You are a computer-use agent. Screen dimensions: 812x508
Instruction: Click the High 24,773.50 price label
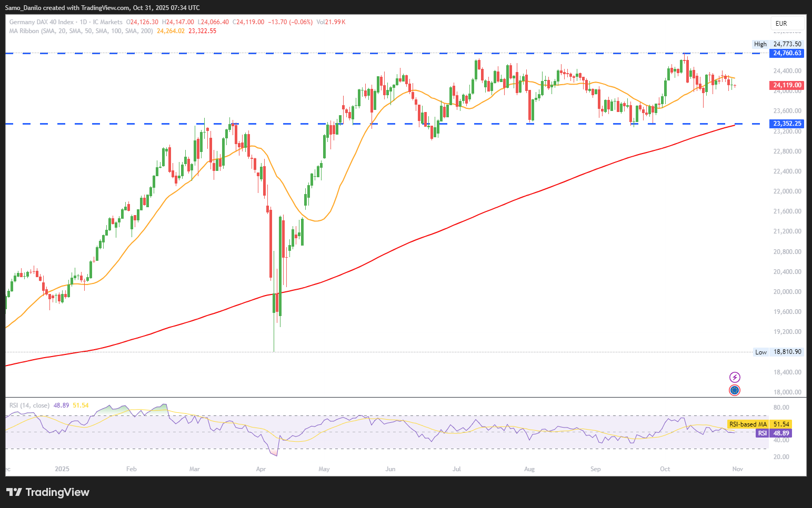[778, 44]
